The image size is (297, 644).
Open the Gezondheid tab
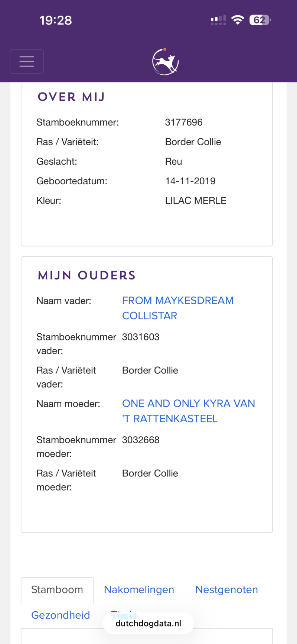pyautogui.click(x=61, y=615)
